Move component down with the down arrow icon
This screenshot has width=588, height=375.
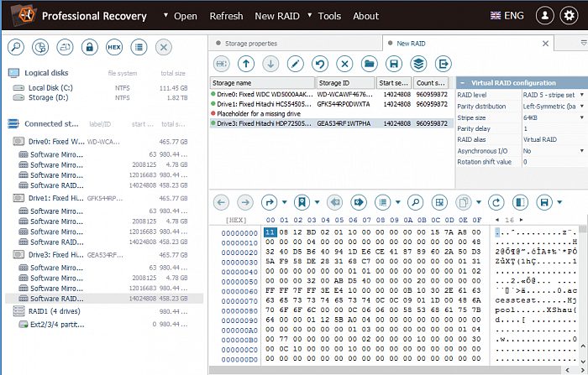[x=270, y=64]
